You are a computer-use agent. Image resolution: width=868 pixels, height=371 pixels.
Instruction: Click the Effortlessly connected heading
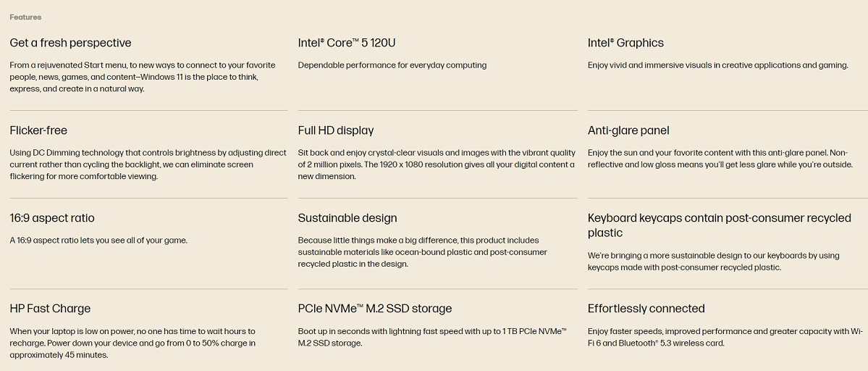(646, 309)
